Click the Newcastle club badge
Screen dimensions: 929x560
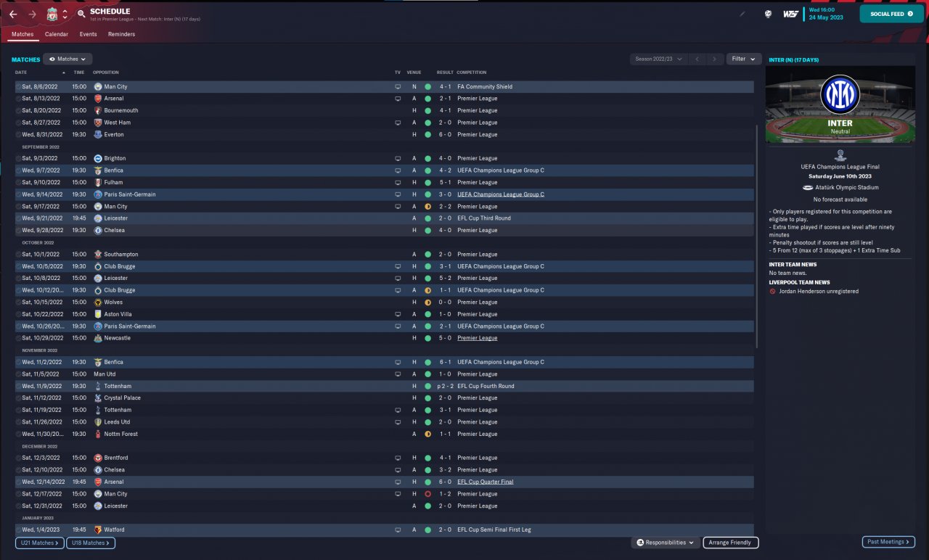98,338
